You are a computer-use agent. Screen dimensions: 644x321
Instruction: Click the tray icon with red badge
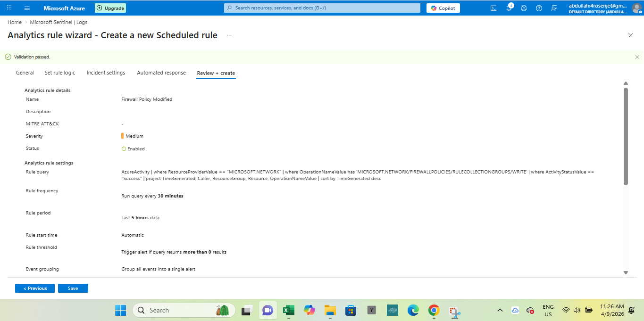point(530,310)
